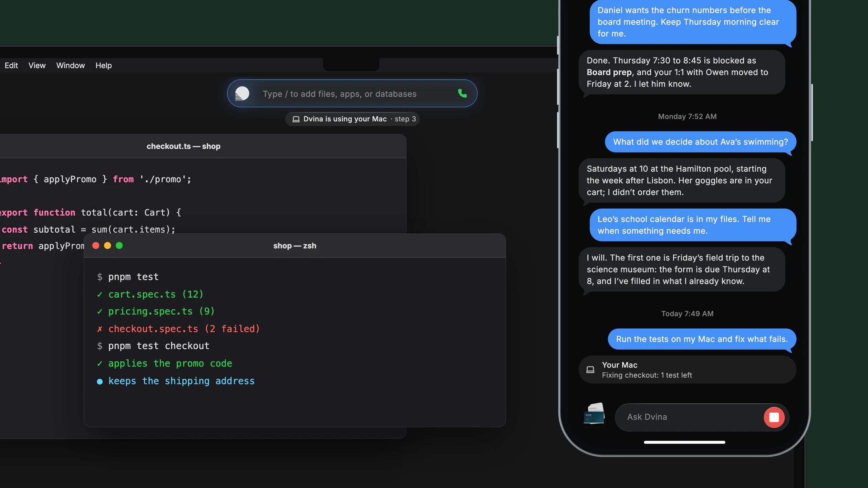Click the 'keeps the shipping address' test line
This screenshot has height=488, width=868.
coord(175,381)
